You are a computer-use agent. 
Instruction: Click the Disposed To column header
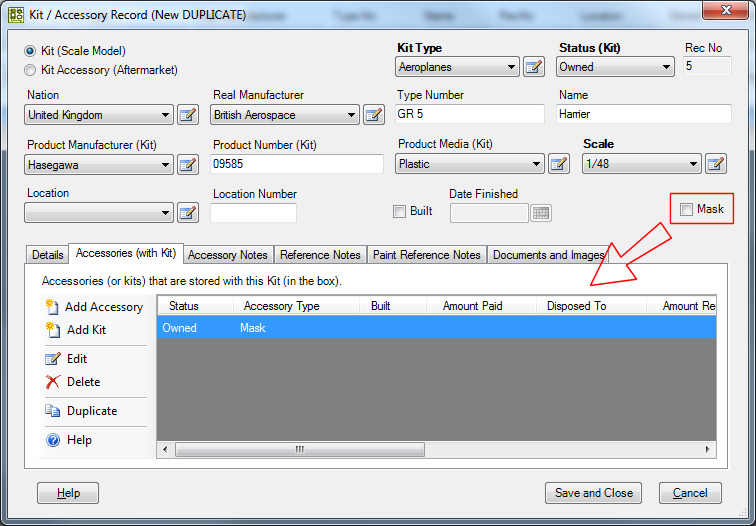tap(591, 306)
